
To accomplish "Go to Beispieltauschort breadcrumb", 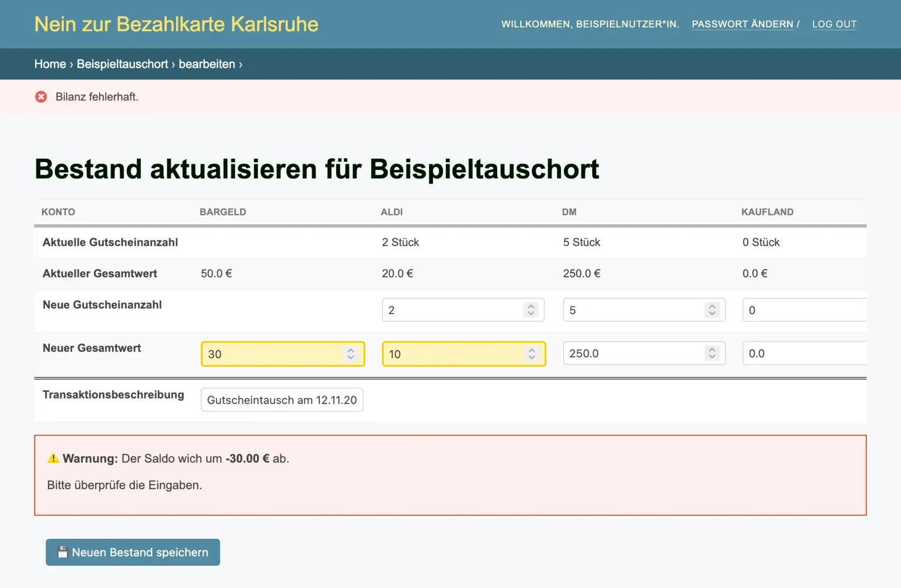I will (122, 64).
